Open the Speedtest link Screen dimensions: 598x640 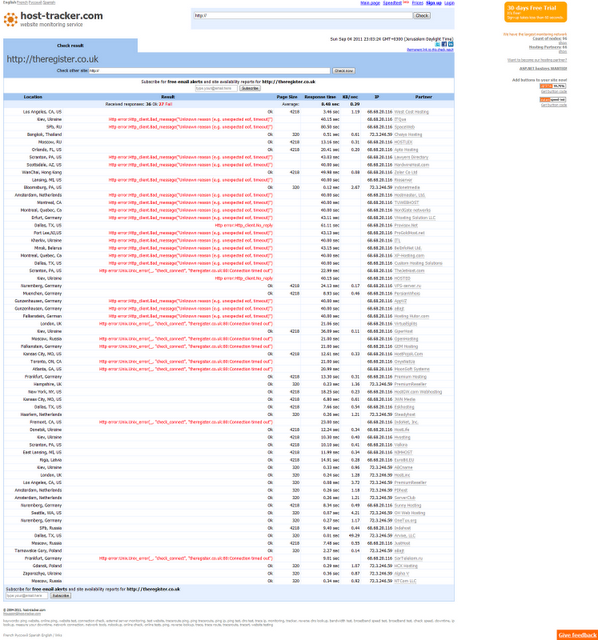tap(392, 3)
